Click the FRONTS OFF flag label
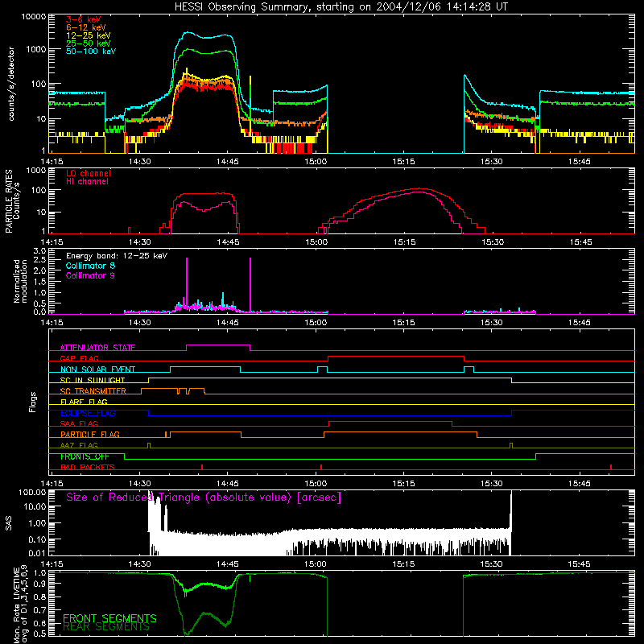The height and width of the screenshot is (644, 644). click(x=85, y=456)
